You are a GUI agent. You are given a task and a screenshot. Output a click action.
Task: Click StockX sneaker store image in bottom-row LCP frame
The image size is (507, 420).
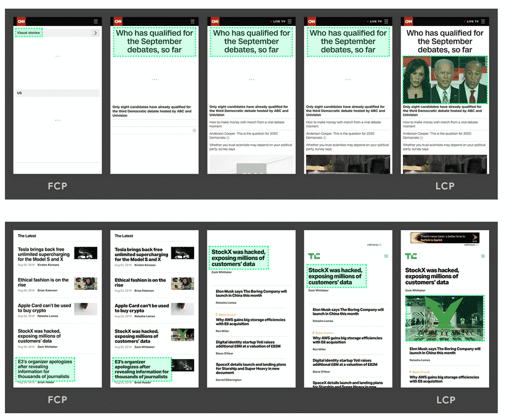pos(444,318)
